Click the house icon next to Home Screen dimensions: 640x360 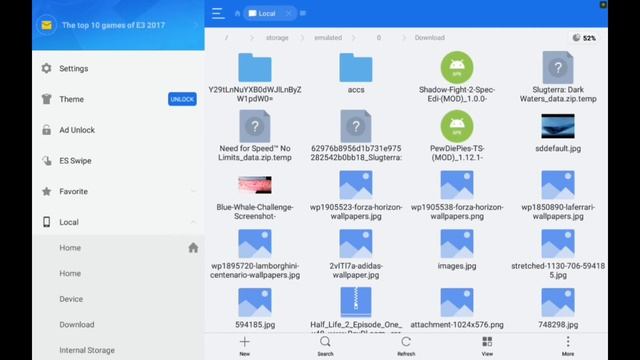coord(193,248)
